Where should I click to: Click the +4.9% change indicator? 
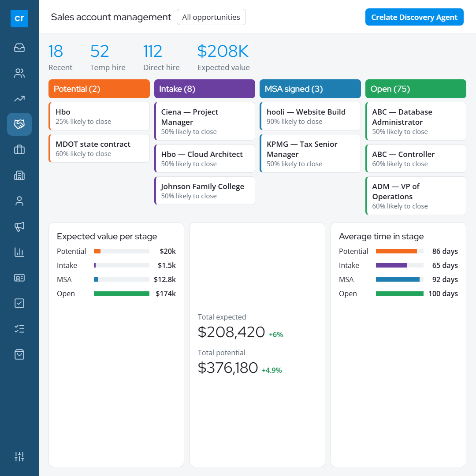click(x=271, y=370)
